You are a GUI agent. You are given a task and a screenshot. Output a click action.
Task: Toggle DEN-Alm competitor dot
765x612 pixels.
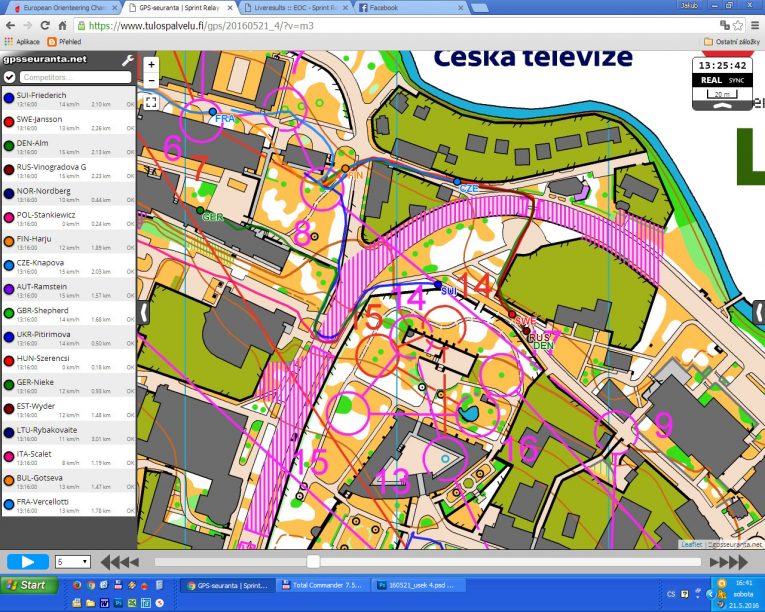(x=9, y=146)
